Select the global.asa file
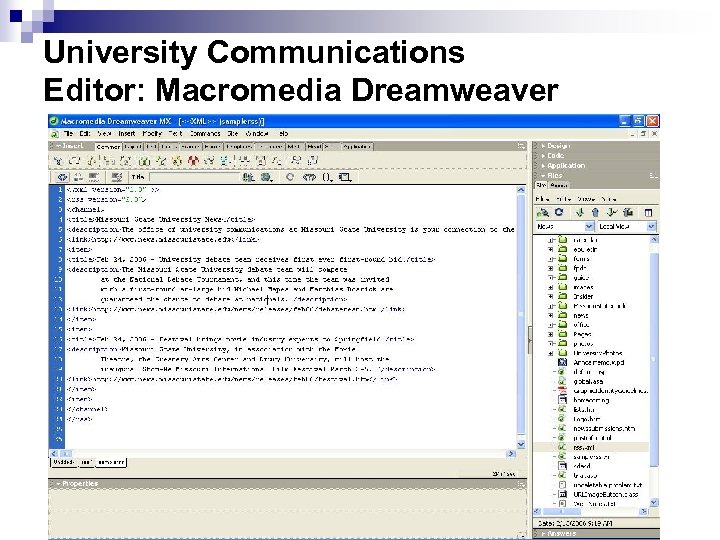The width and height of the screenshot is (720, 540). click(x=588, y=382)
